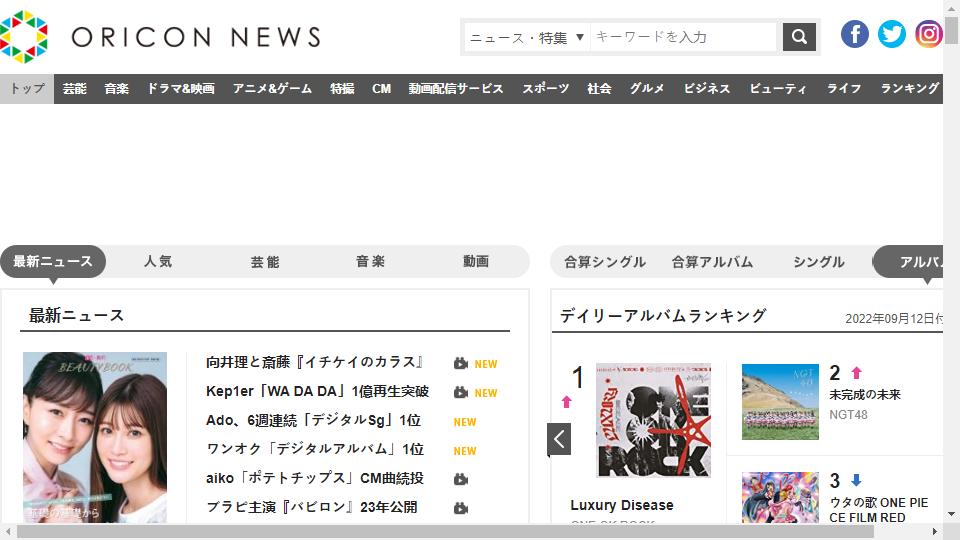Click NEW badge beside ワンオク headline
The image size is (960, 540).
point(465,451)
